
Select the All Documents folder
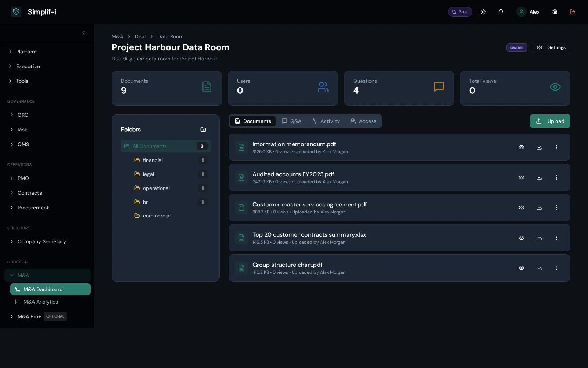pyautogui.click(x=166, y=146)
